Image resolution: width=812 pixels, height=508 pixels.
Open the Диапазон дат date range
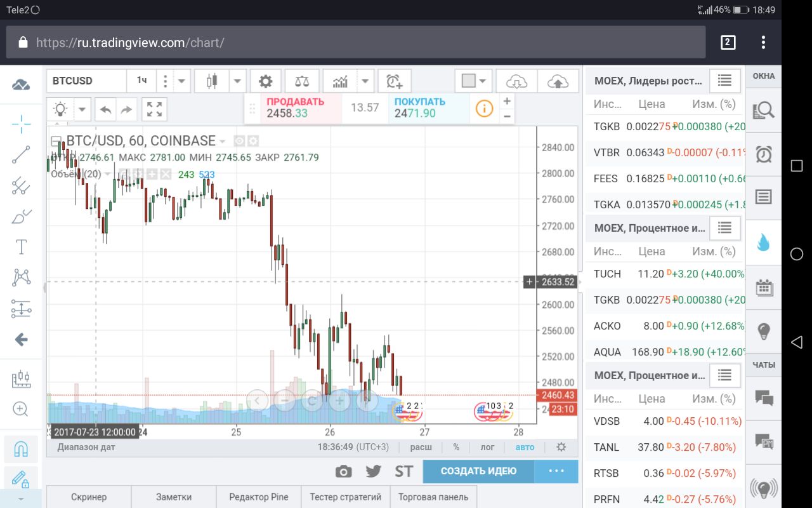coord(86,447)
